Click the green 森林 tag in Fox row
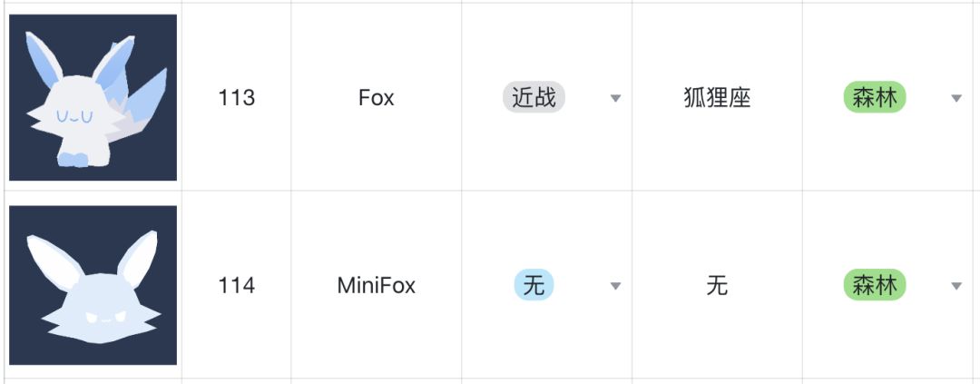This screenshot has height=384, width=980. click(x=875, y=97)
